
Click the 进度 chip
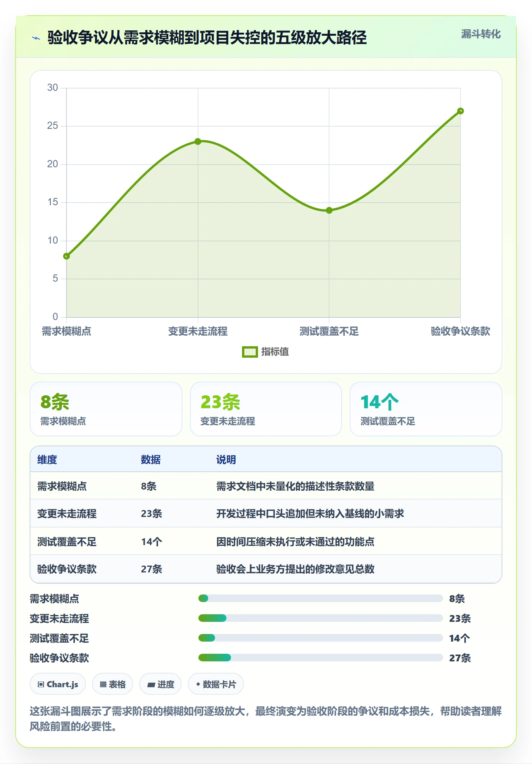(160, 684)
